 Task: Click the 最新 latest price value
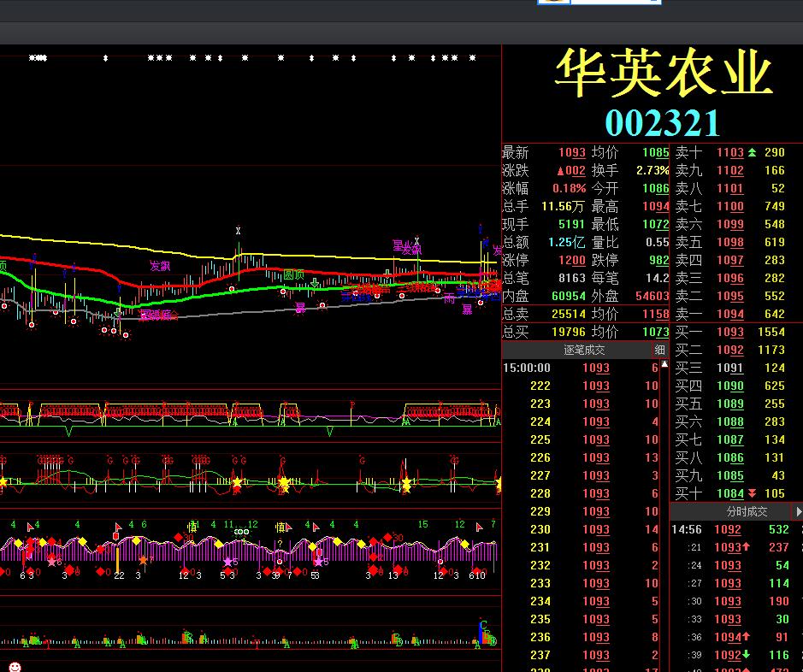(x=571, y=152)
